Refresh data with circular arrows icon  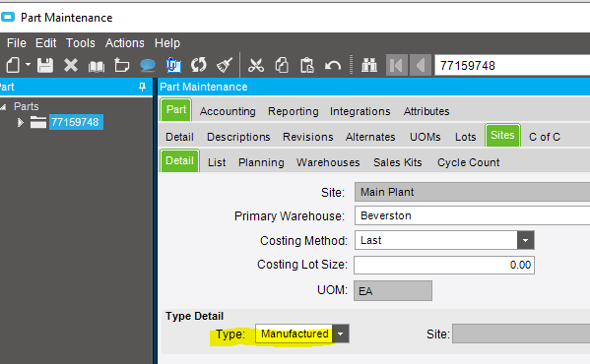199,65
